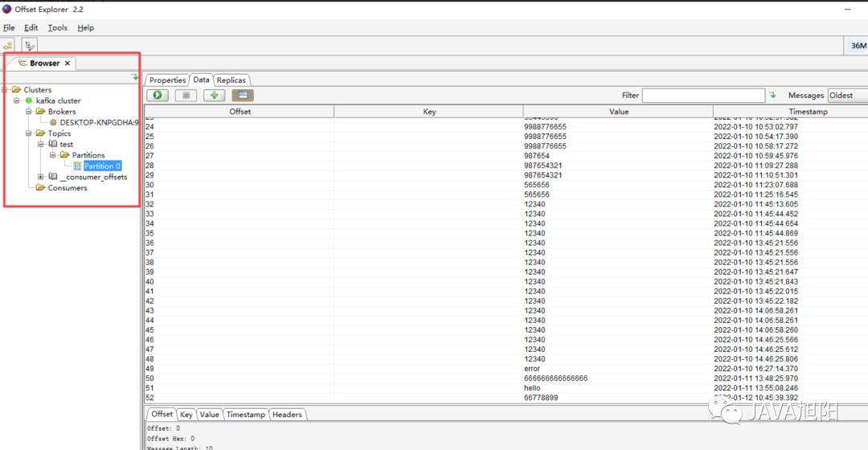The height and width of the screenshot is (450, 868).
Task: Click the edit tree toolbar icon
Action: click(x=30, y=45)
